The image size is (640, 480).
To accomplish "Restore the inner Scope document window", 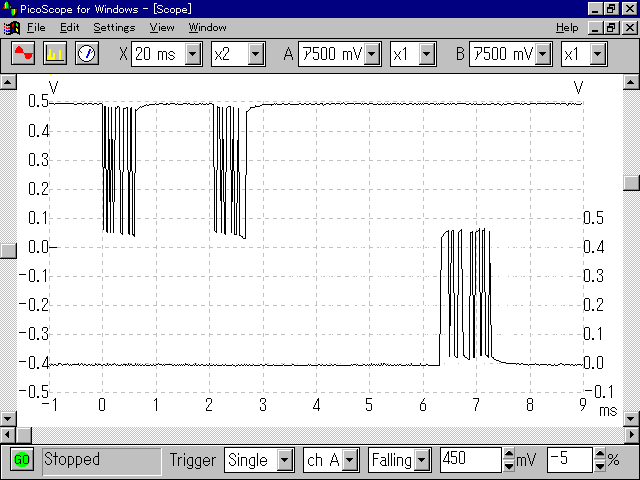I will click(611, 28).
